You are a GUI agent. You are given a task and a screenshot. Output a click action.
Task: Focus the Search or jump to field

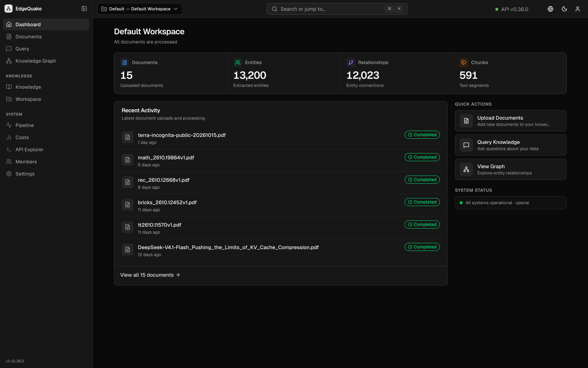pos(337,9)
